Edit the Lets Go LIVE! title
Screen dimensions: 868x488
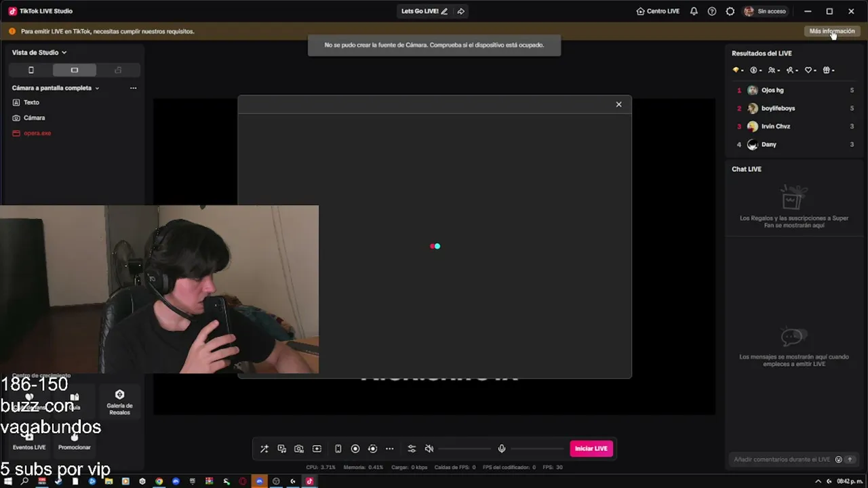pos(444,12)
